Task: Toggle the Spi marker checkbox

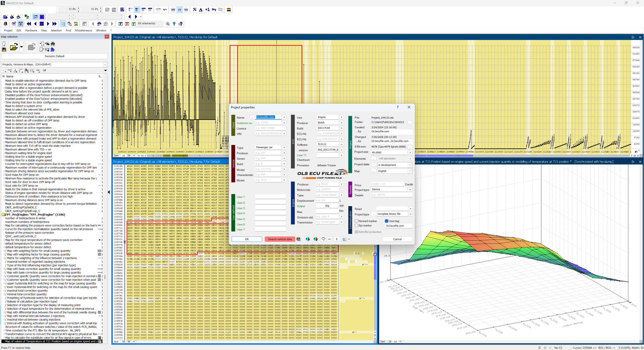Action: pyautogui.click(x=356, y=226)
